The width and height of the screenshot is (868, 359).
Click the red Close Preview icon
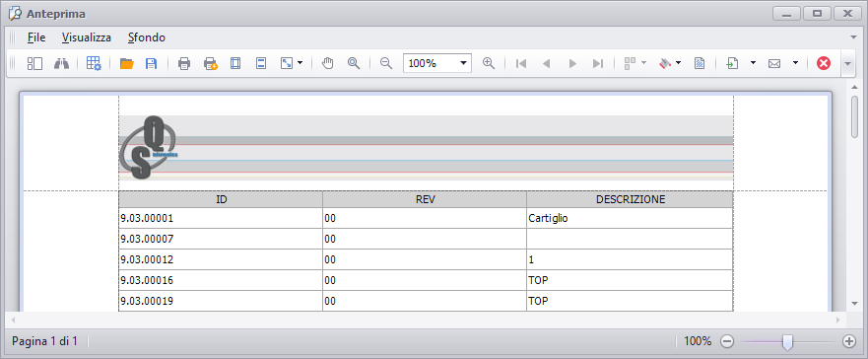[x=824, y=64]
